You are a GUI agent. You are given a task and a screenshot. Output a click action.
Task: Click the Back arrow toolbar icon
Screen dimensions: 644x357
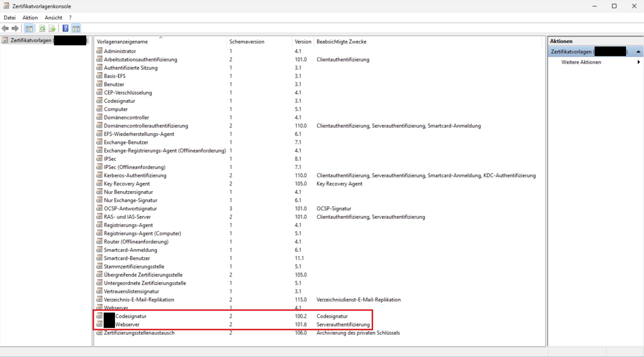[x=5, y=28]
